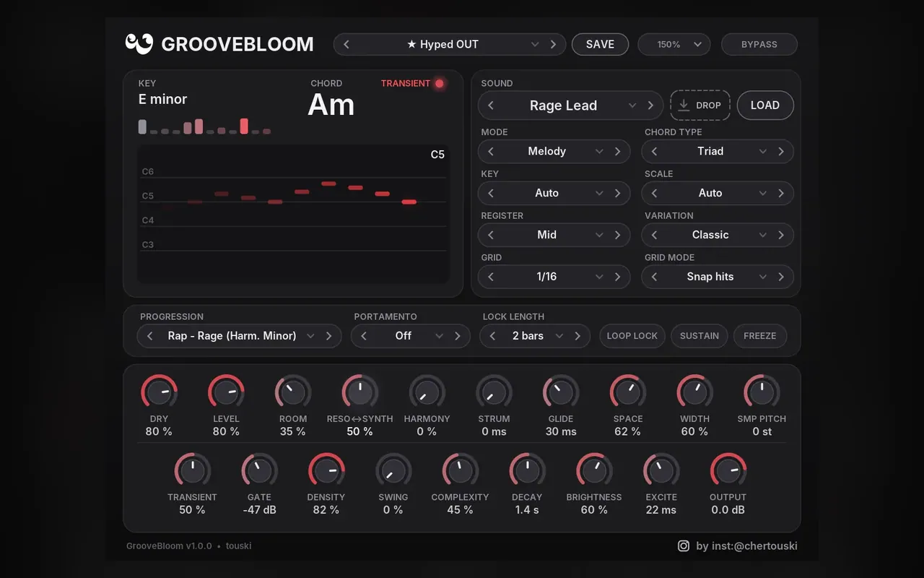The width and height of the screenshot is (924, 578).
Task: Toggle LOOP LOCK
Action: [x=632, y=336]
